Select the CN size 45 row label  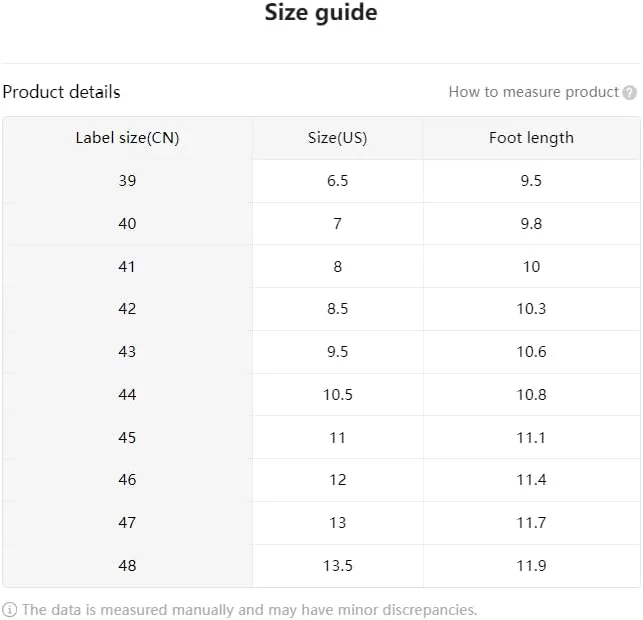(x=128, y=438)
